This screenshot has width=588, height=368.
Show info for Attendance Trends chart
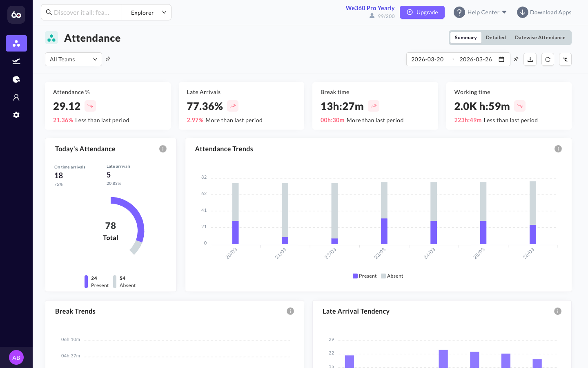[x=558, y=149]
